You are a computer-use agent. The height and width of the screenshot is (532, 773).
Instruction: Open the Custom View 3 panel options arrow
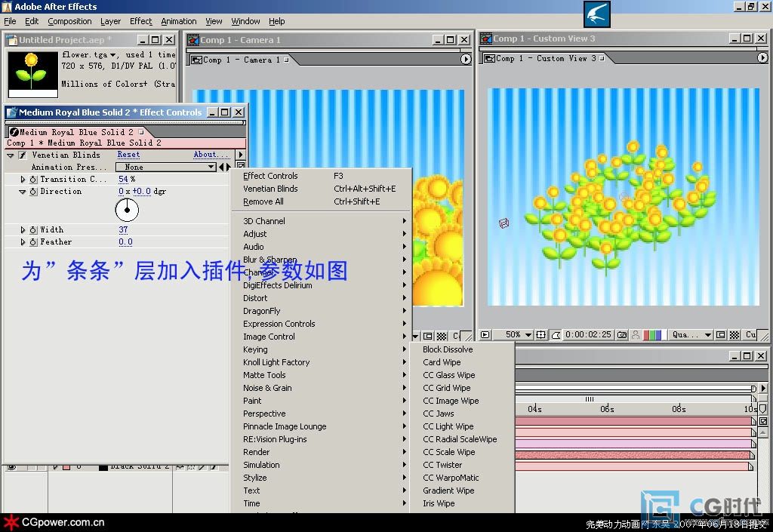[762, 58]
